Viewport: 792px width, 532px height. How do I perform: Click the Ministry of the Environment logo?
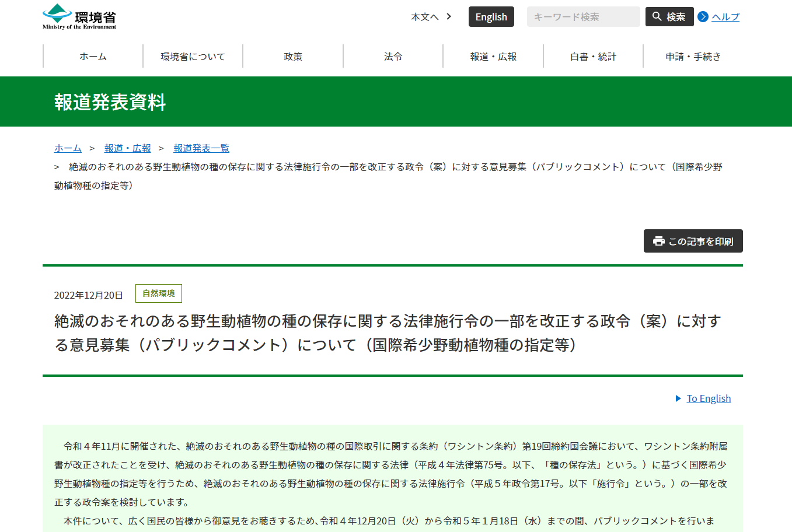(x=79, y=17)
